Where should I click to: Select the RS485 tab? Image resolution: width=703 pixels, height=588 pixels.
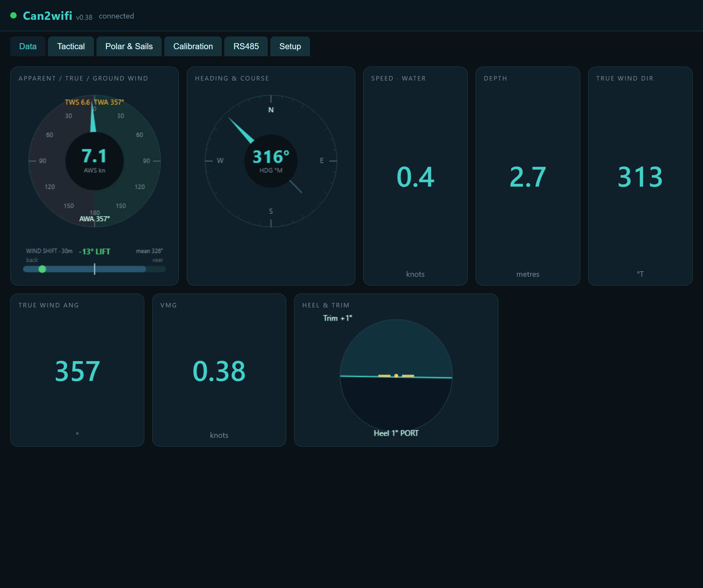pyautogui.click(x=246, y=46)
